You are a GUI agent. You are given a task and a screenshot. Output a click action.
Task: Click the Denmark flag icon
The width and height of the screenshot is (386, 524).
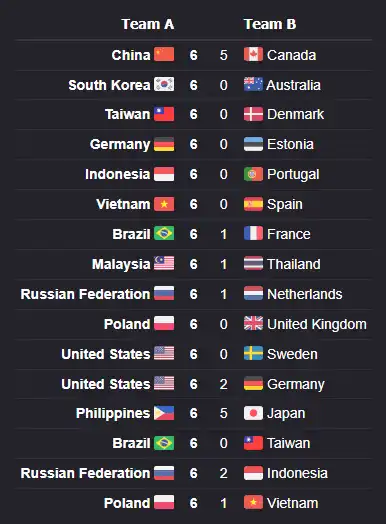tap(253, 114)
